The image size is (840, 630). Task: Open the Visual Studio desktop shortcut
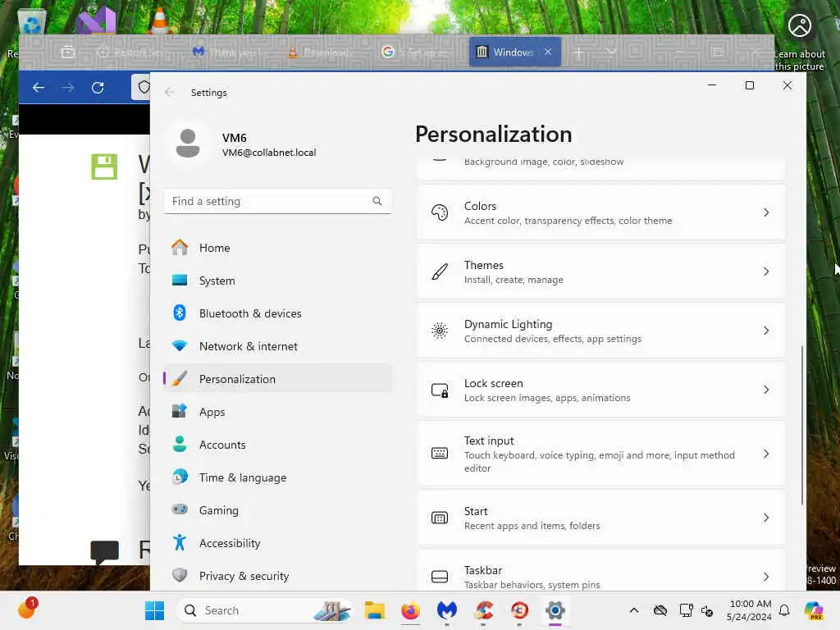tap(97, 21)
